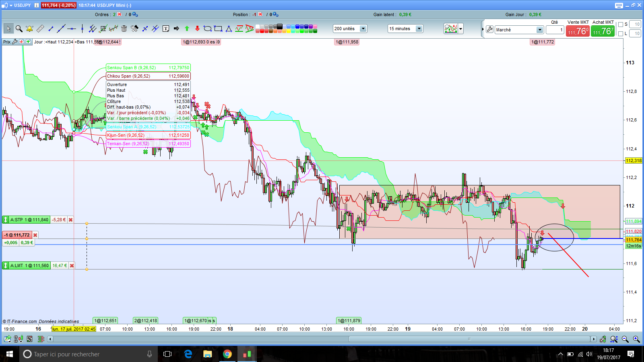Select the horizontal line drawing tool
This screenshot has width=644, height=362.
[x=72, y=29]
